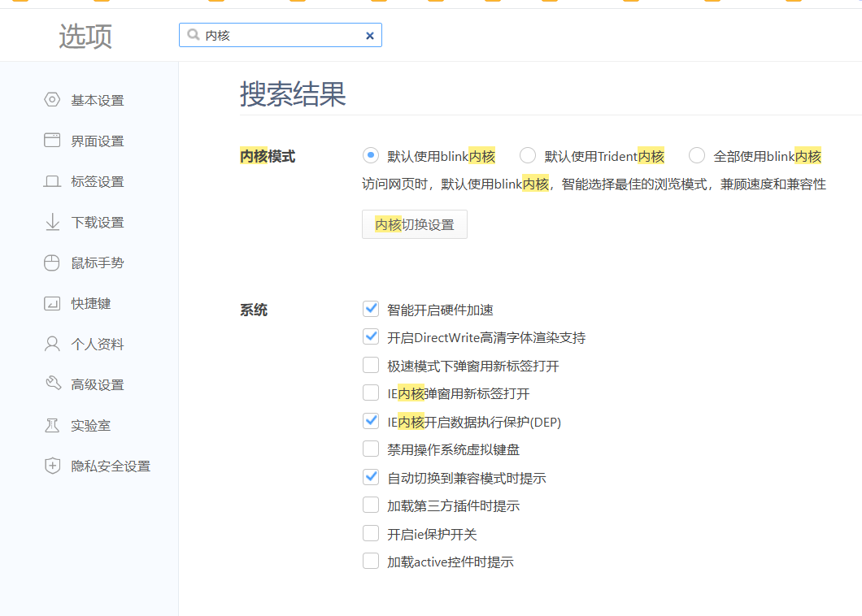Click the 下载设置 download arrow icon
The height and width of the screenshot is (616, 862).
click(52, 222)
